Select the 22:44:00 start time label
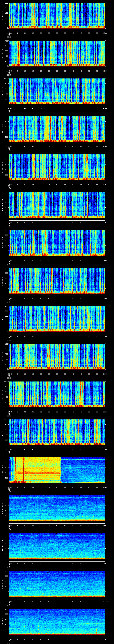 pos(9,33)
